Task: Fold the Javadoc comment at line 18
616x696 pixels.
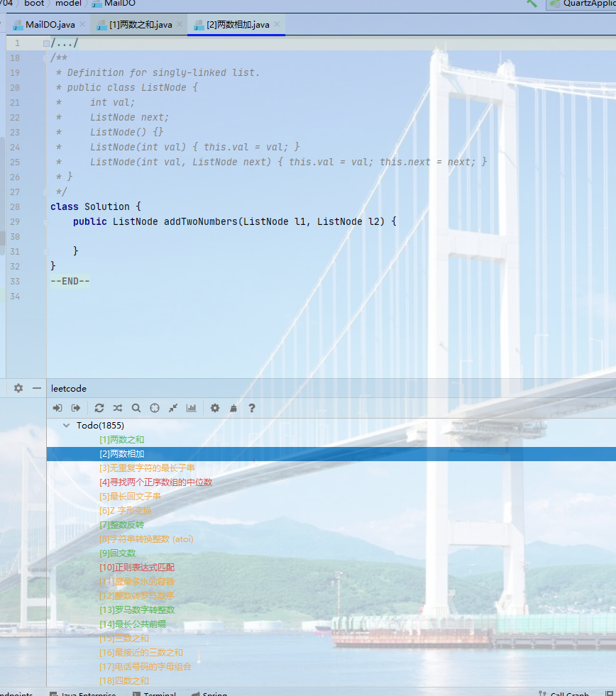Action: point(46,58)
